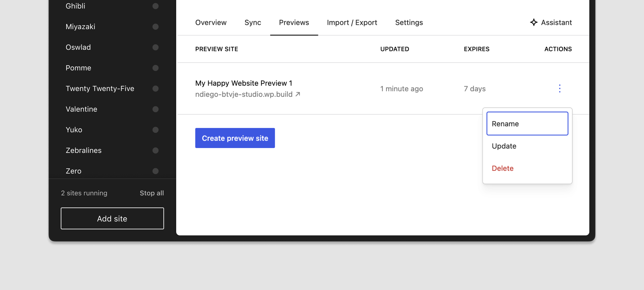The image size is (644, 290).
Task: Select the Previews tab
Action: (294, 22)
